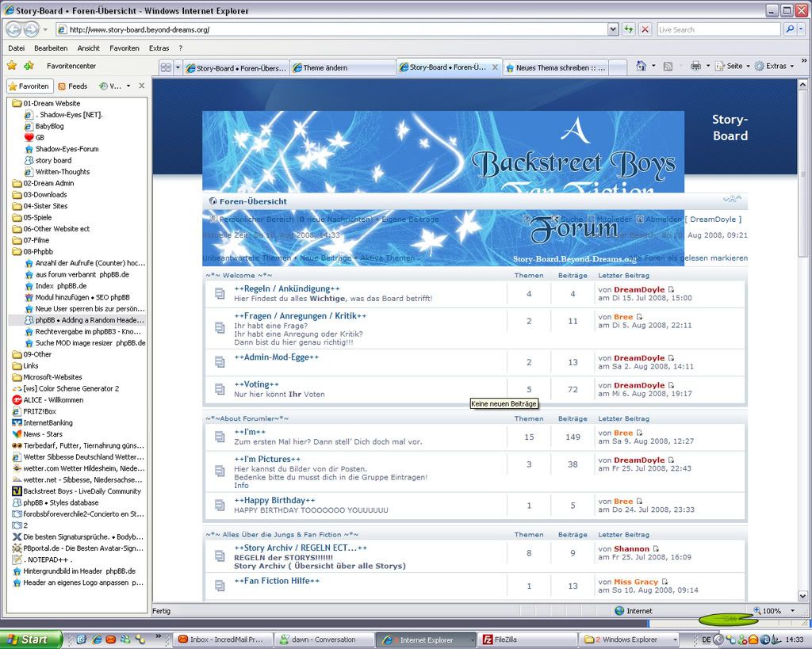This screenshot has height=649, width=812.
Task: Start the Live Search with the magnifier button
Action: [789, 29]
